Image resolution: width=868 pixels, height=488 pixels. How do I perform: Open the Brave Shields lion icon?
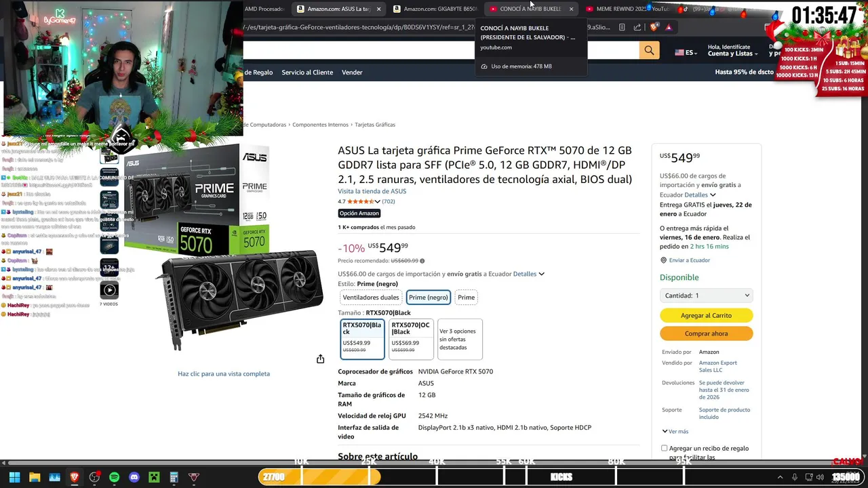coord(654,27)
